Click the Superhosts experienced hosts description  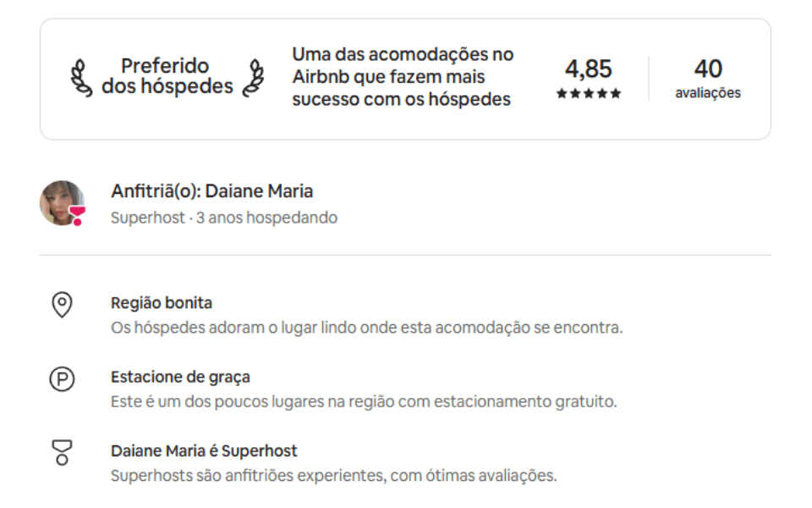(x=333, y=475)
